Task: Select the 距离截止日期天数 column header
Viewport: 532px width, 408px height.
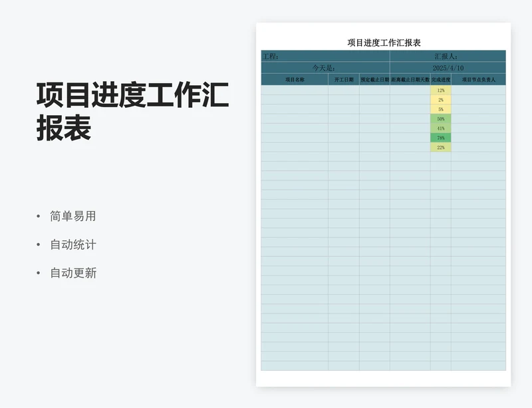Action: [410, 79]
